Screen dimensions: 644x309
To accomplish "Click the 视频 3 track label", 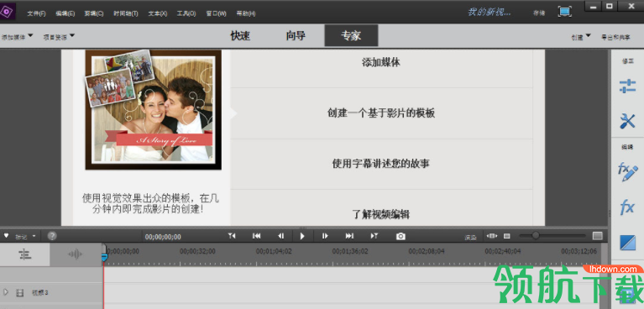I will [x=40, y=292].
